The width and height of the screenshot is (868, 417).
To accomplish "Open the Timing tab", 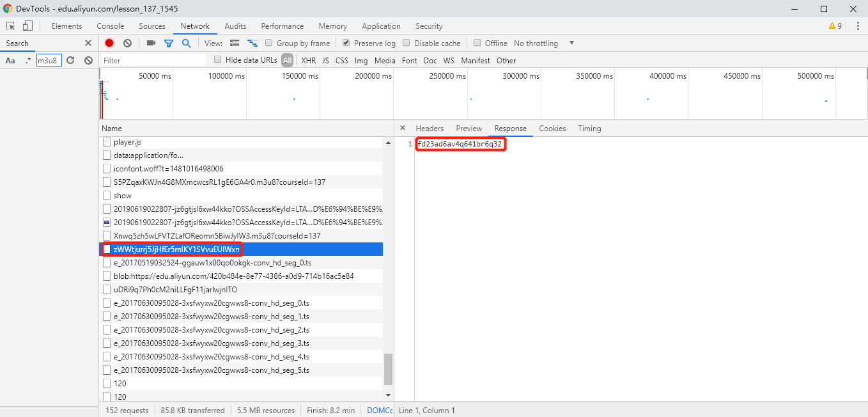I will tap(589, 128).
